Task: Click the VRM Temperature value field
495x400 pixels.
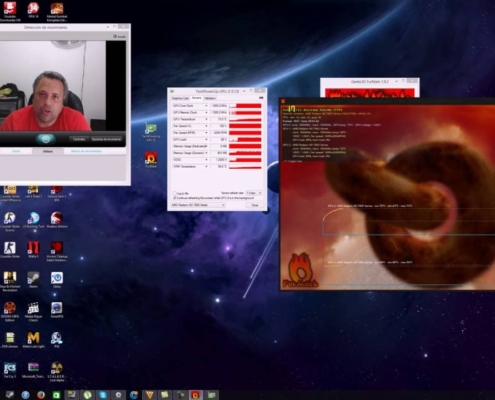Action: [219, 166]
